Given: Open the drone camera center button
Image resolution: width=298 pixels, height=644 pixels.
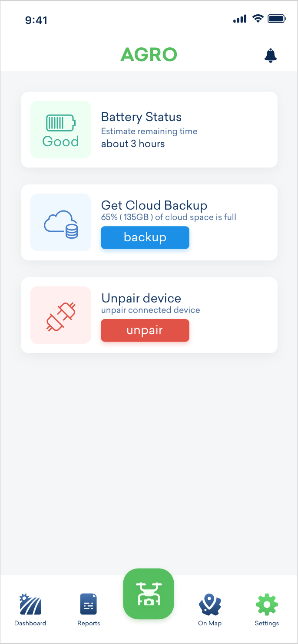Looking at the screenshot, I should point(149,594).
